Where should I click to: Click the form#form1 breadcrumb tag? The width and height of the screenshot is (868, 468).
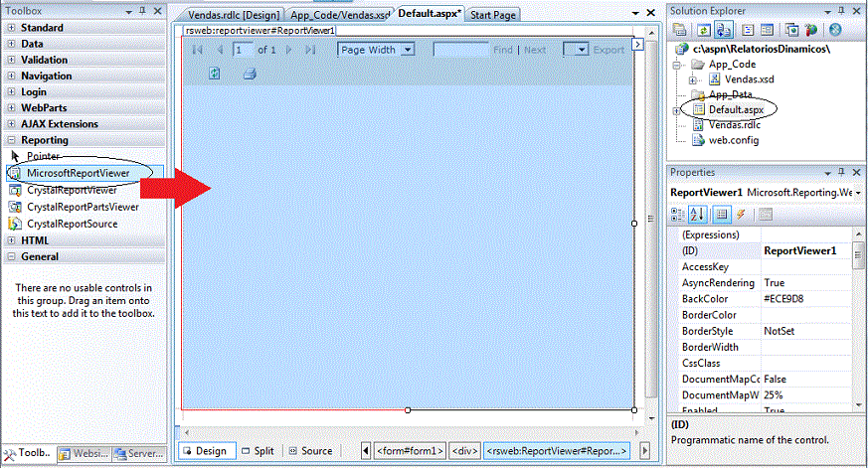pyautogui.click(x=409, y=451)
